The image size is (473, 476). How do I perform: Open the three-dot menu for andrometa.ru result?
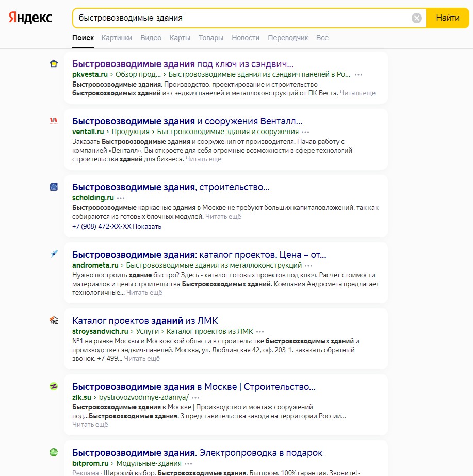point(308,265)
